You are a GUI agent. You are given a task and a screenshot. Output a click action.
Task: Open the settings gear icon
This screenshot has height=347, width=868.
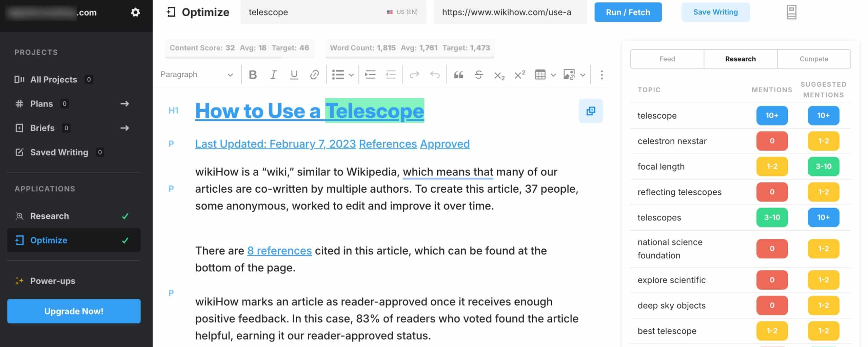coord(135,13)
